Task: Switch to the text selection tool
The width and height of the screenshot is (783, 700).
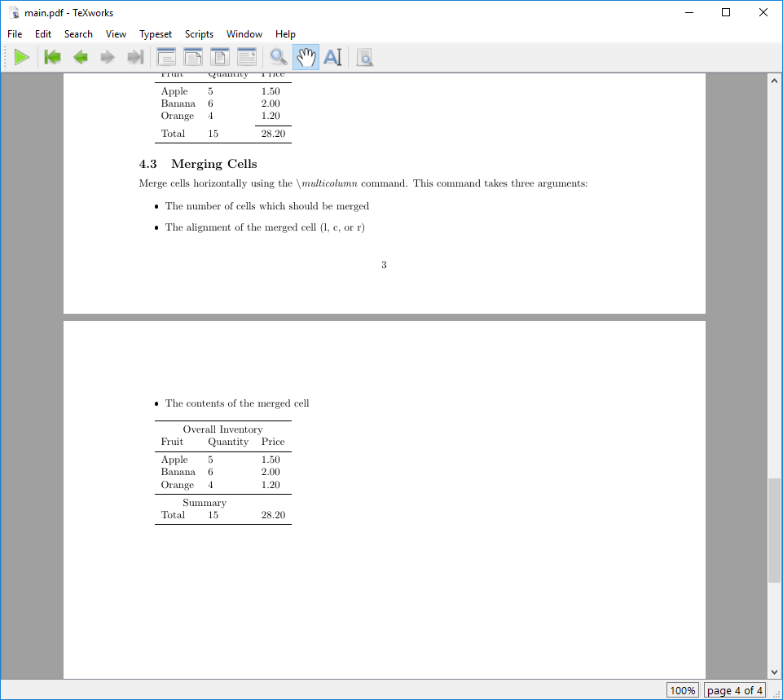Action: [333, 57]
